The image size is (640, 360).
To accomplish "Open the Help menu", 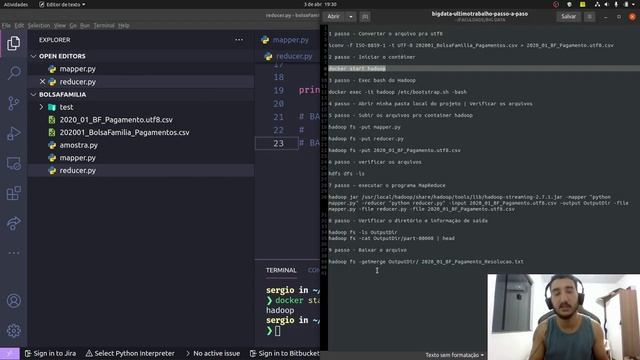I will pyautogui.click(x=124, y=25).
